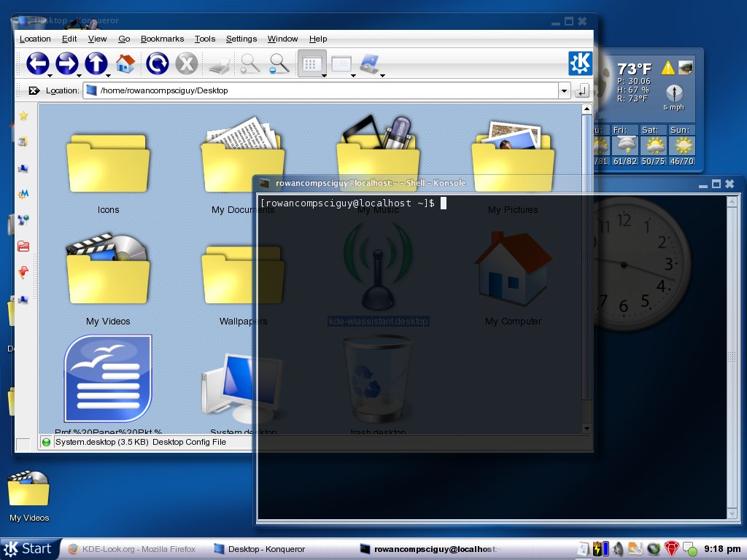Go back in Konqueror
Viewport: 747px width, 560px height.
point(37,63)
